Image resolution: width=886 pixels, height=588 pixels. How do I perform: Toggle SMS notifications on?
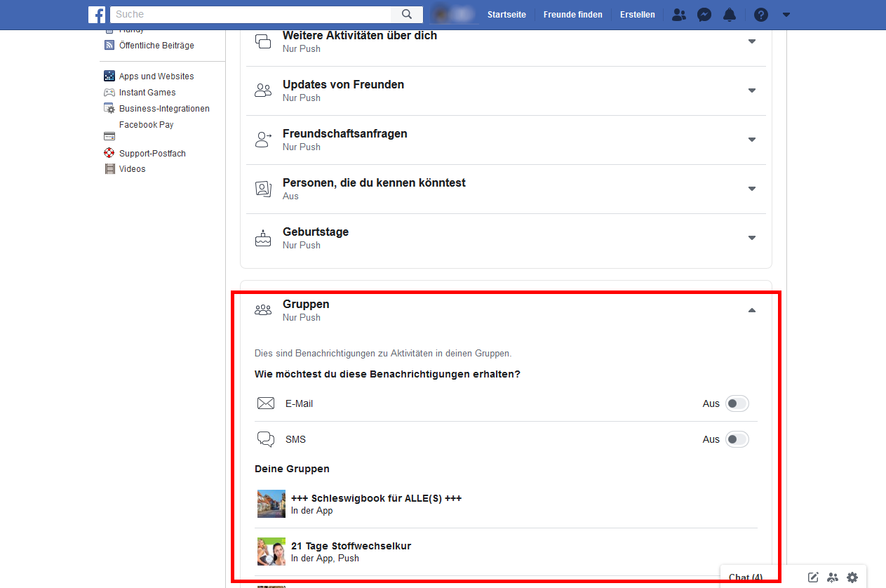(x=737, y=439)
